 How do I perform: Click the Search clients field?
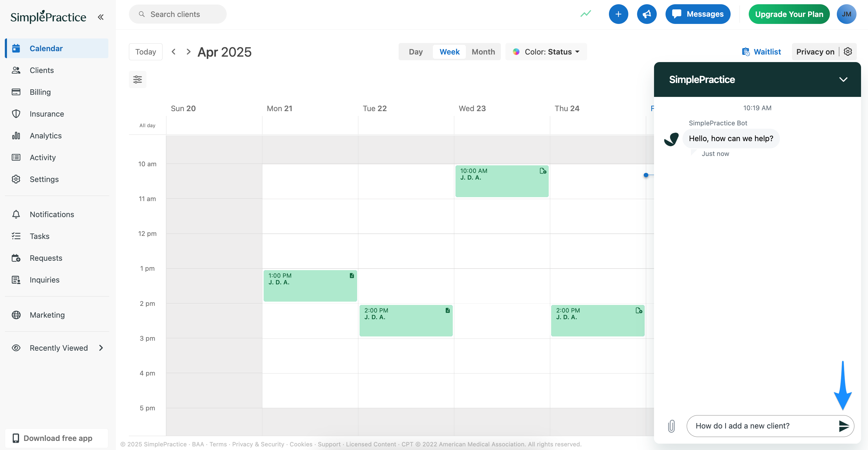point(178,14)
